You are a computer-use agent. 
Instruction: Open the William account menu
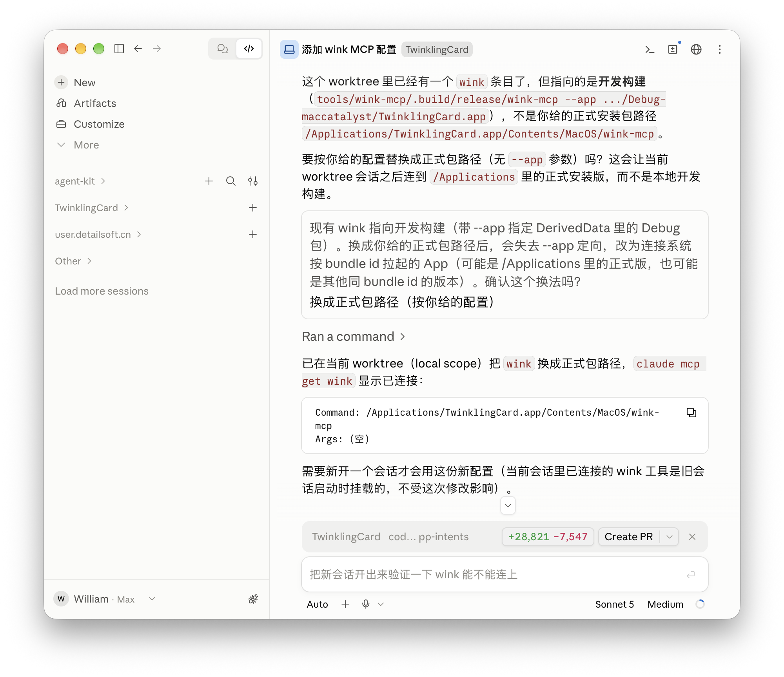click(x=105, y=599)
